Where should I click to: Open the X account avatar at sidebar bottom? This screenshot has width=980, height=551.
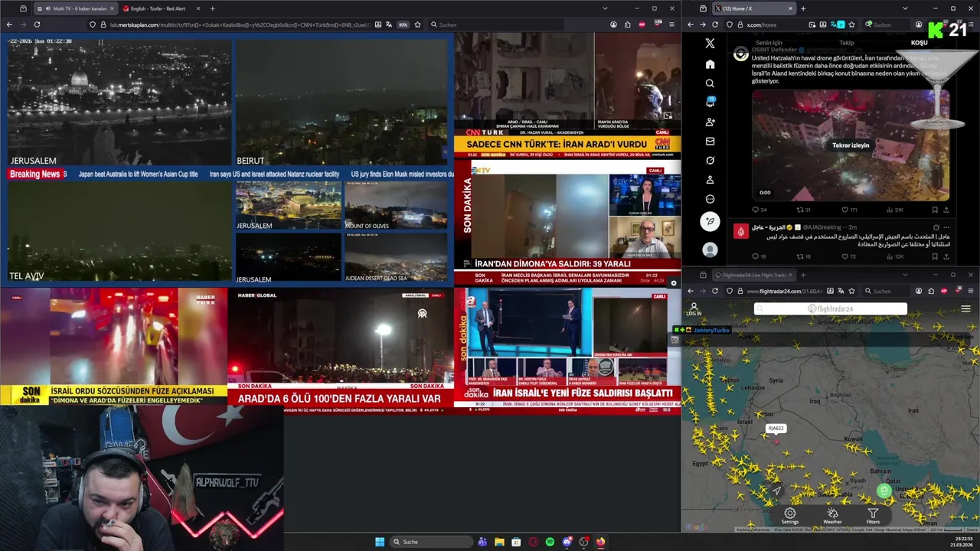tap(710, 249)
